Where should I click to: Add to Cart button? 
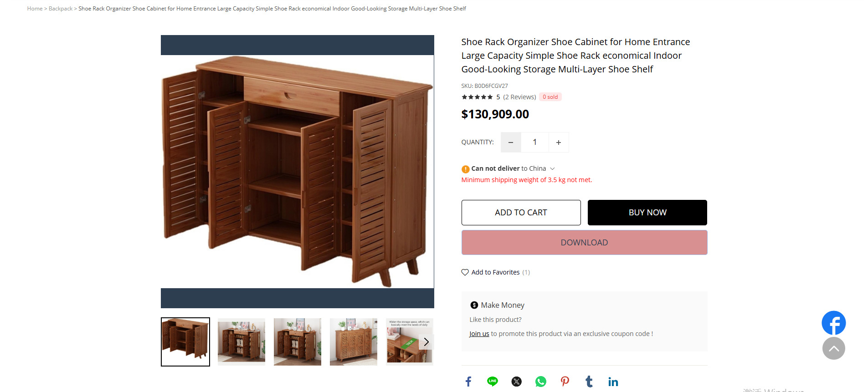pos(521,213)
